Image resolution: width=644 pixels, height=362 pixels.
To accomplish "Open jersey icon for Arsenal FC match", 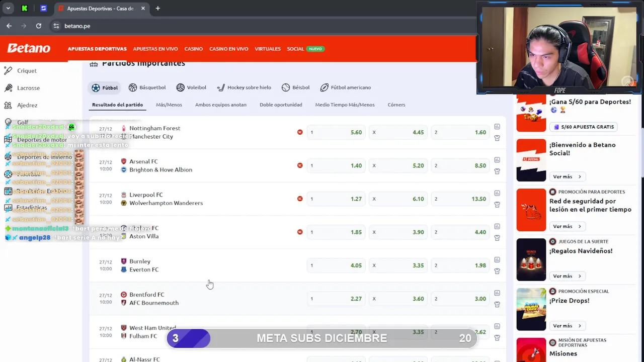I will coord(497,171).
